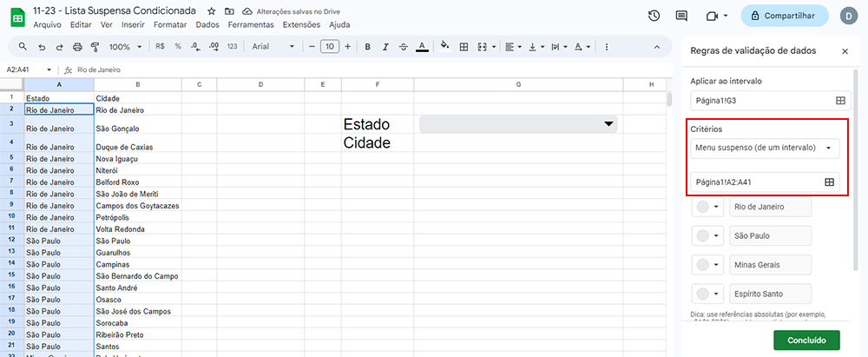The height and width of the screenshot is (357, 868).
Task: Format as currency R$
Action: click(x=160, y=47)
